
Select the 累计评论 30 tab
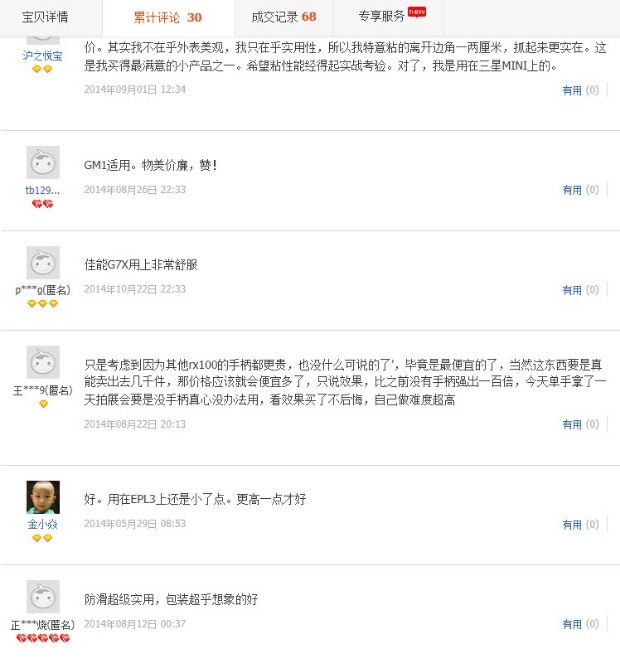tap(167, 17)
